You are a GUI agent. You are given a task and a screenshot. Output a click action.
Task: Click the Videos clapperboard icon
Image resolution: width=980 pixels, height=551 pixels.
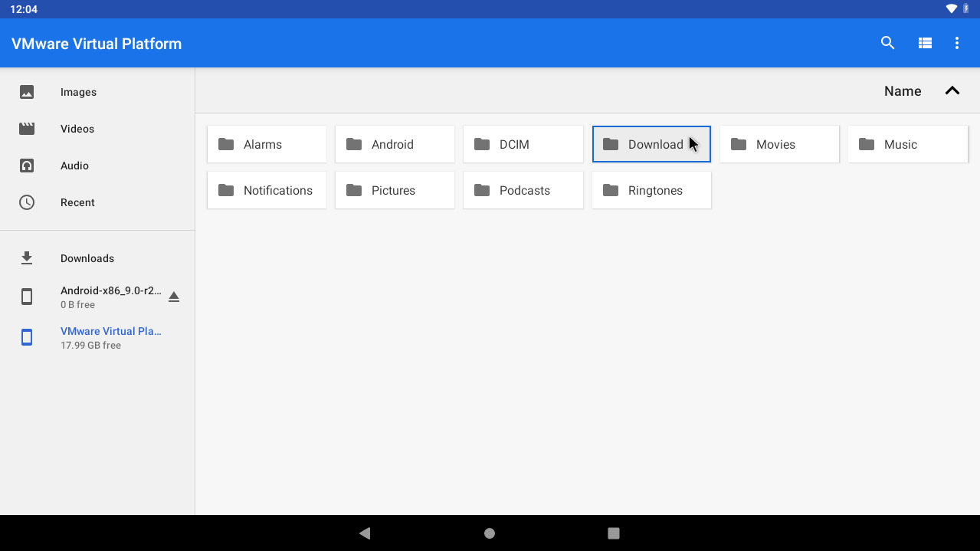(27, 129)
